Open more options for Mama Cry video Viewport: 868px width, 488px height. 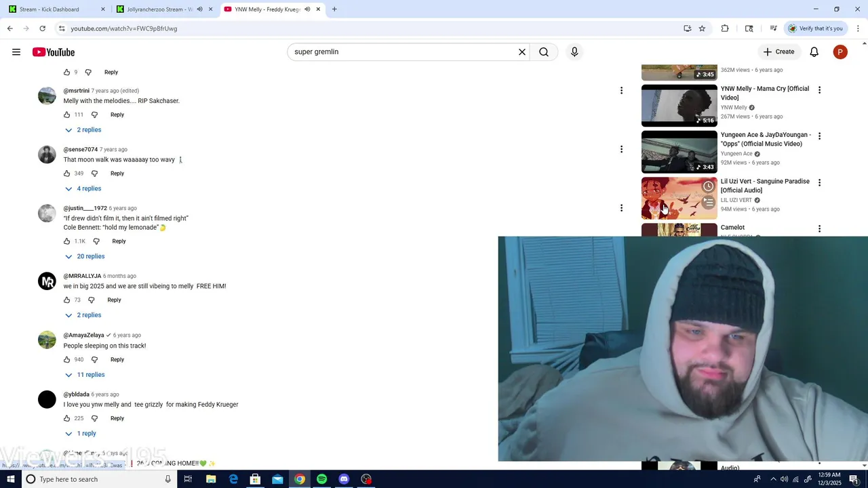[819, 90]
